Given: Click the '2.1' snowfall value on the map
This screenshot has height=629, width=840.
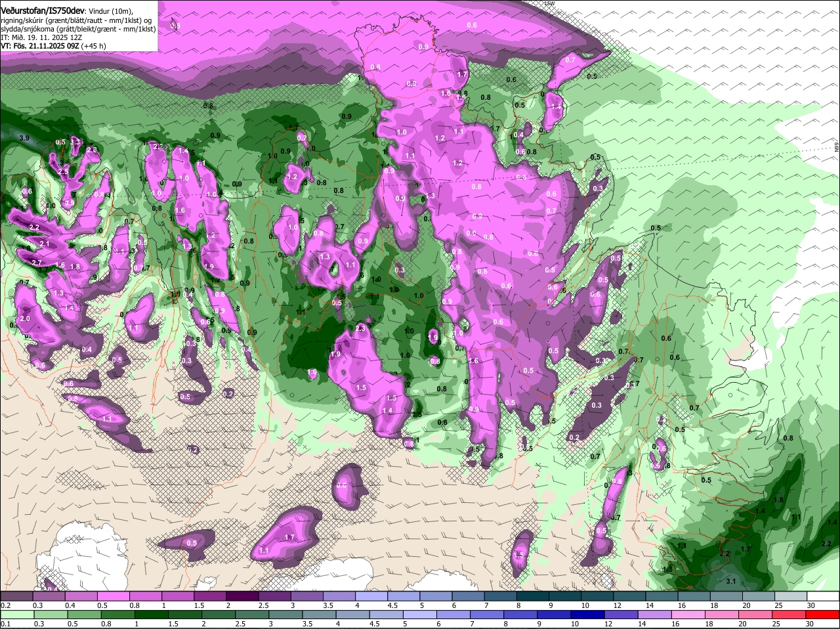Looking at the screenshot, I should [45, 244].
